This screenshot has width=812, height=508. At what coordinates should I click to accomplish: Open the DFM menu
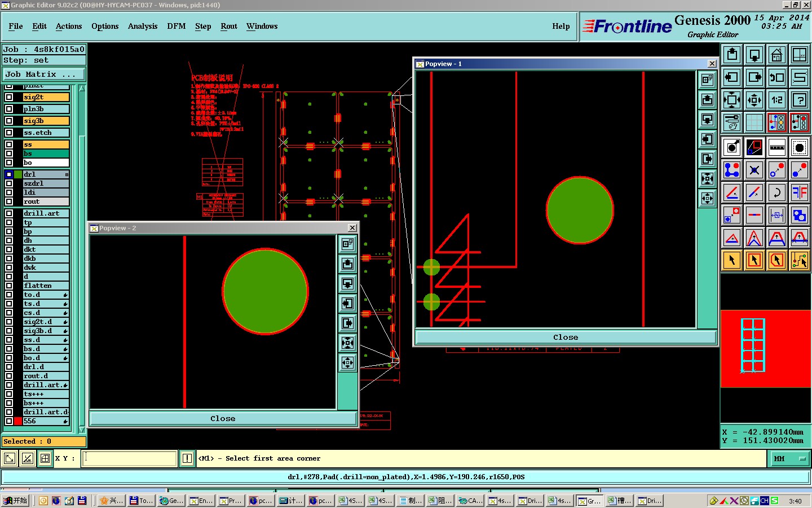[x=176, y=26]
